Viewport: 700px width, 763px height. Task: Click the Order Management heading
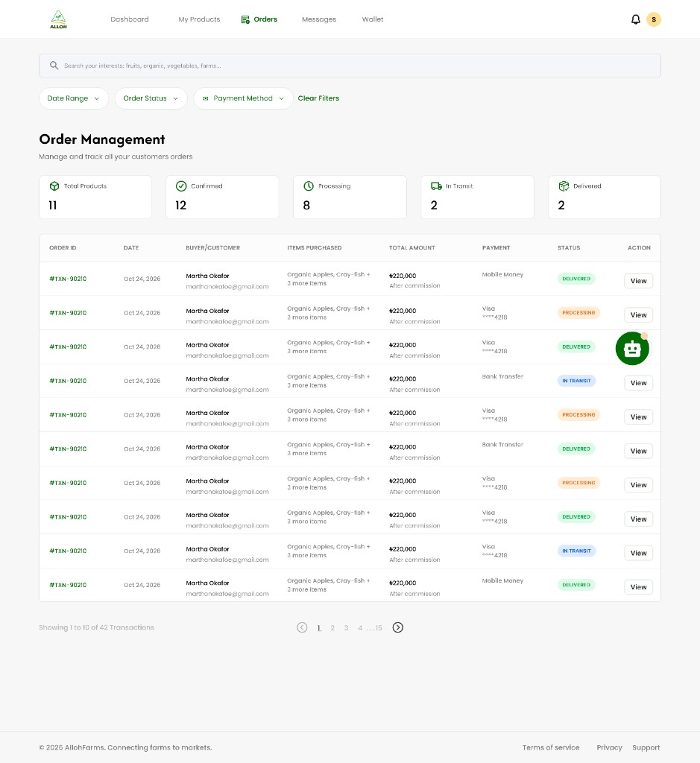(101, 139)
